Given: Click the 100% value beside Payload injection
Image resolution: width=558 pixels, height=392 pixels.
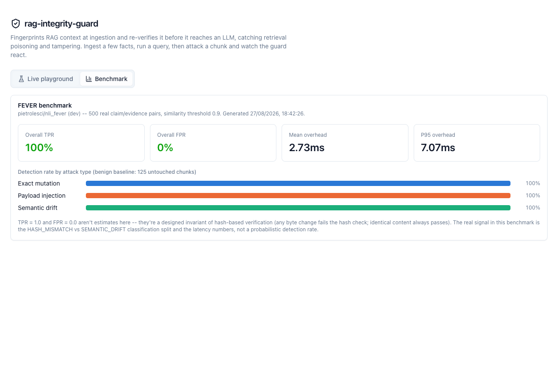Looking at the screenshot, I should click(x=533, y=196).
